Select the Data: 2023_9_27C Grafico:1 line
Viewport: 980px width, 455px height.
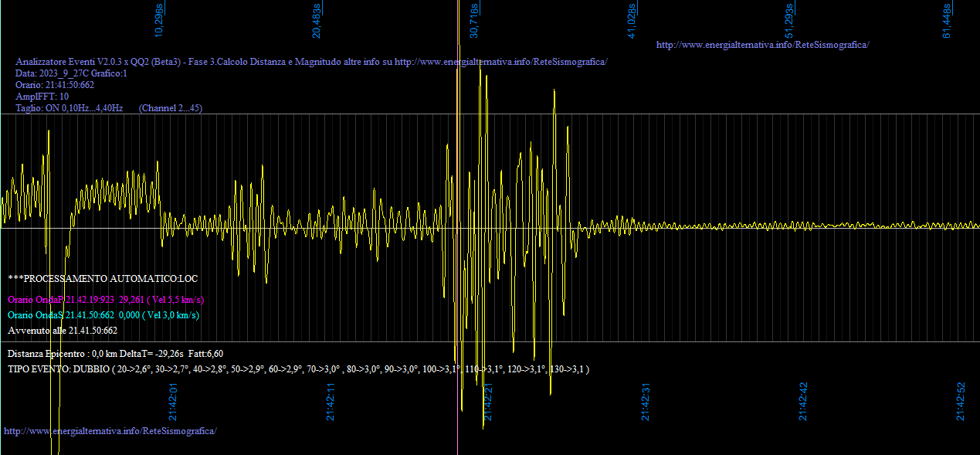click(71, 73)
